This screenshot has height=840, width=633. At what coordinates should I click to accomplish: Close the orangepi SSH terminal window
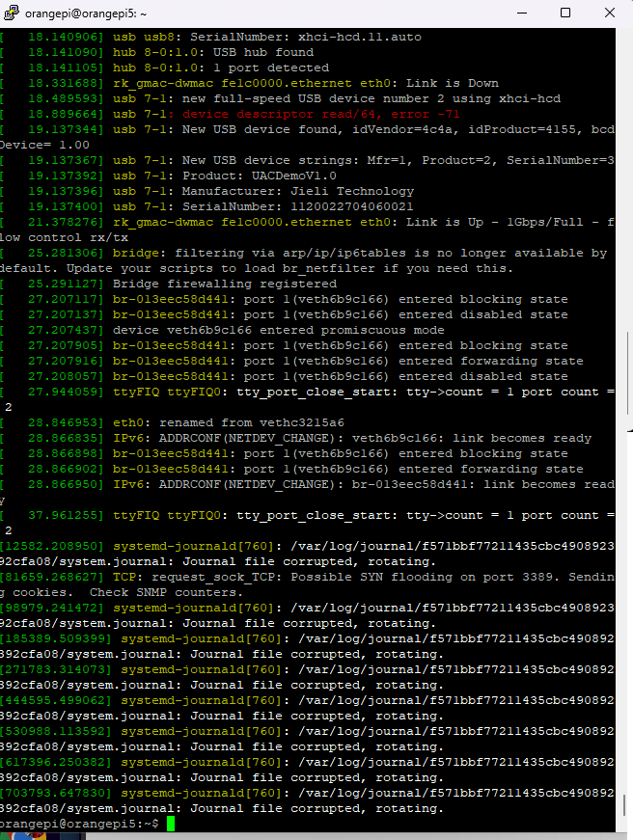(611, 13)
